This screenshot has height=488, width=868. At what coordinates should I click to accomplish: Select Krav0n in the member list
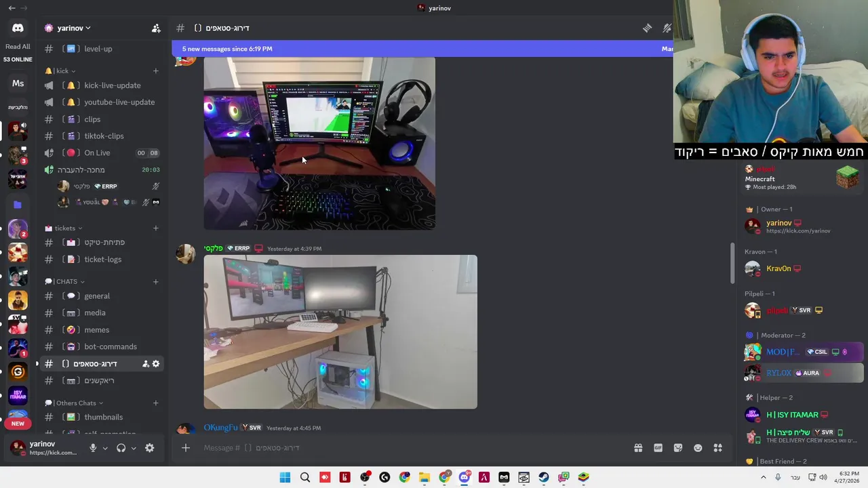(778, 268)
